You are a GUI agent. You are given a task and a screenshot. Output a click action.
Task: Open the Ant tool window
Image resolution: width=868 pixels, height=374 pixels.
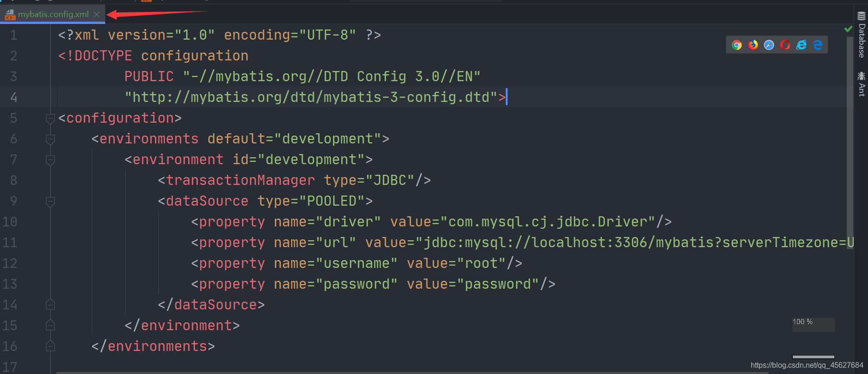click(x=861, y=83)
